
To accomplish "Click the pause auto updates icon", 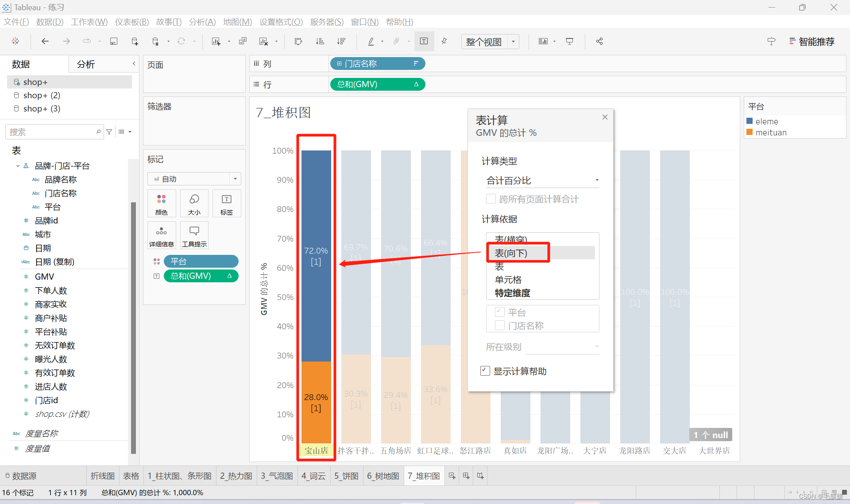I will [x=155, y=41].
